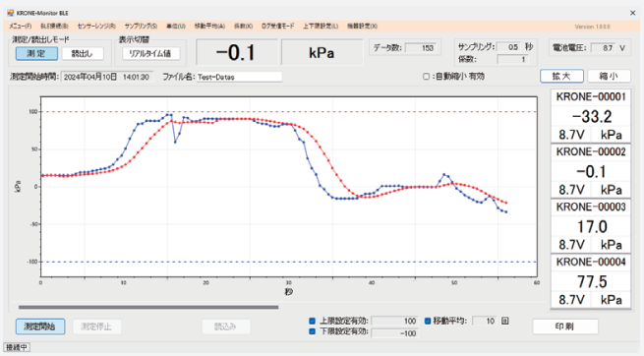Click the 77.5 reading of KRONE-00004

(592, 281)
